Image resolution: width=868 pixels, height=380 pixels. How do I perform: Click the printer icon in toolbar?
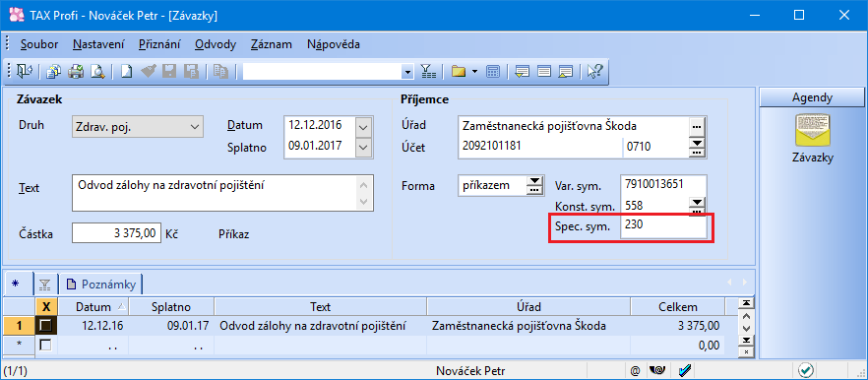coord(75,72)
